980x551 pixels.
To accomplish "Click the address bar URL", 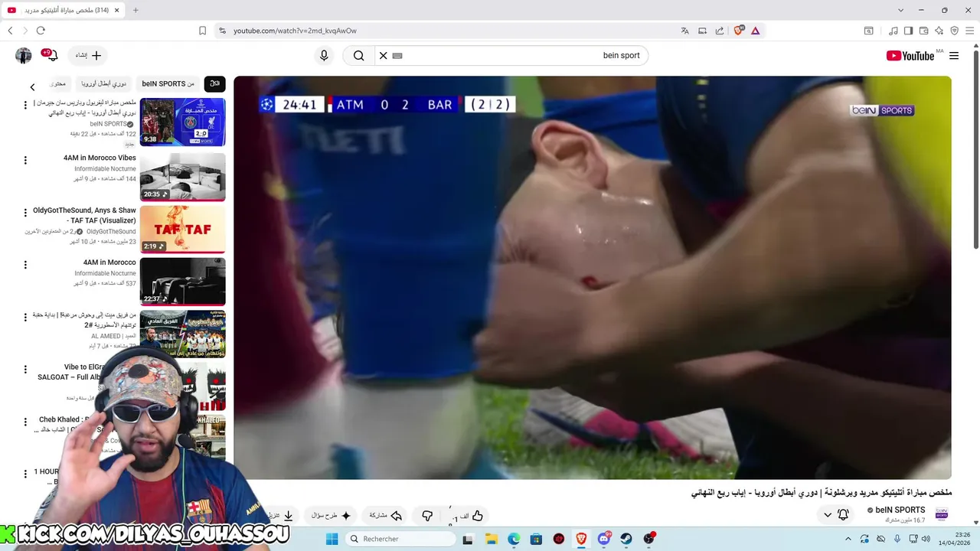I will 295,31.
